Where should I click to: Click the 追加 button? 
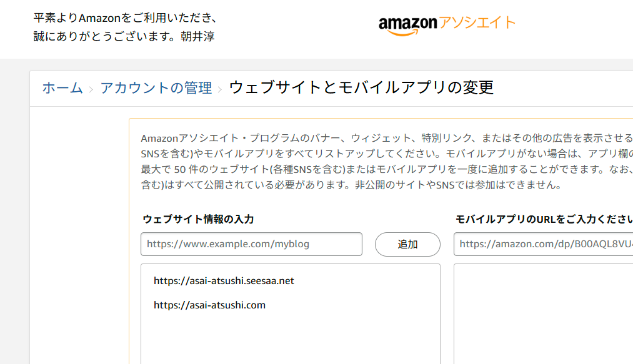pos(407,244)
